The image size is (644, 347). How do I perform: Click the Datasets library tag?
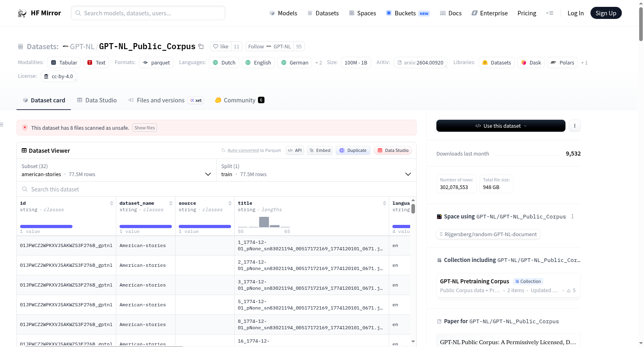pos(497,62)
